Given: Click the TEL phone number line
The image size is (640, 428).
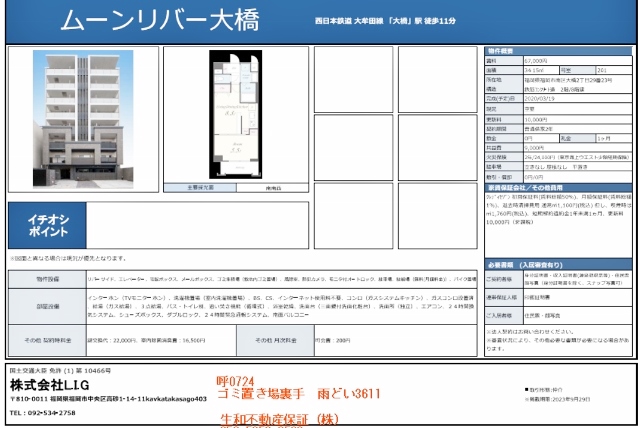Looking at the screenshot, I should coord(43,412).
